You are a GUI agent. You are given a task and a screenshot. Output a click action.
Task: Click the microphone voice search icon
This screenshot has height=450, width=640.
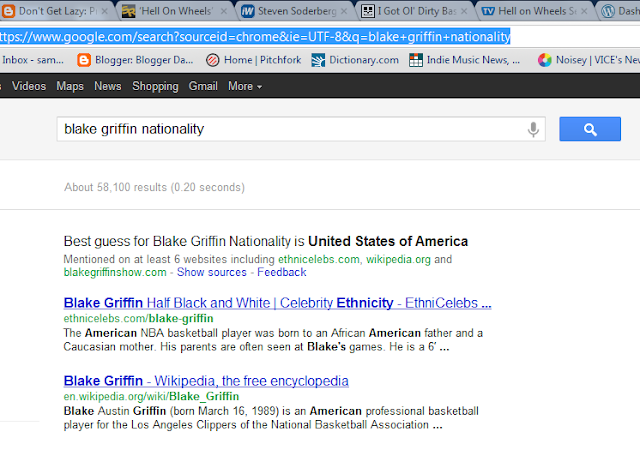click(533, 129)
